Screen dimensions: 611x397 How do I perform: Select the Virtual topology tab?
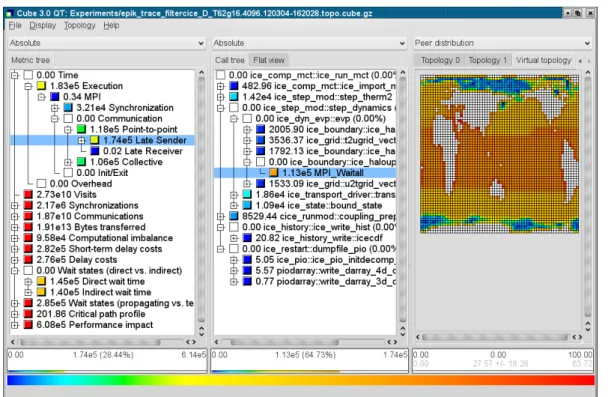coord(543,60)
